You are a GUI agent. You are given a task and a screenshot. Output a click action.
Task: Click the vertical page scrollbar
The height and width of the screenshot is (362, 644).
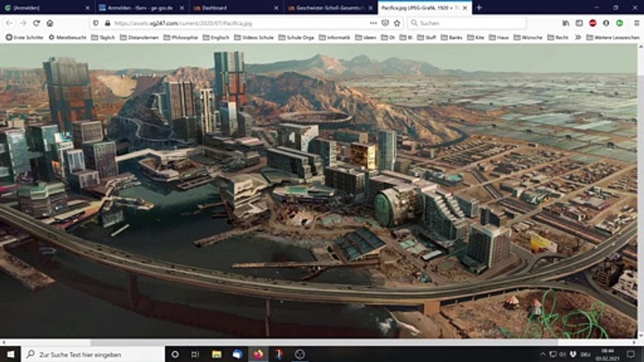[x=640, y=191]
